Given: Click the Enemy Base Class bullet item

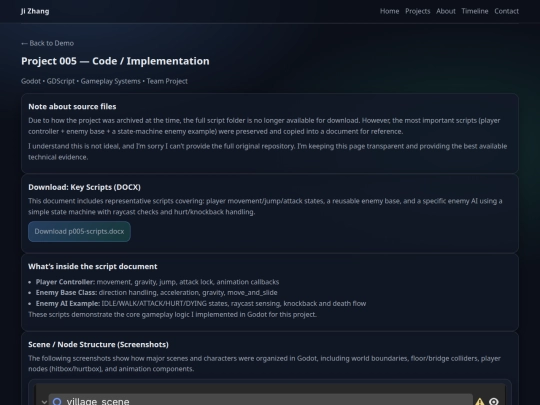Looking at the screenshot, I should pos(157,292).
